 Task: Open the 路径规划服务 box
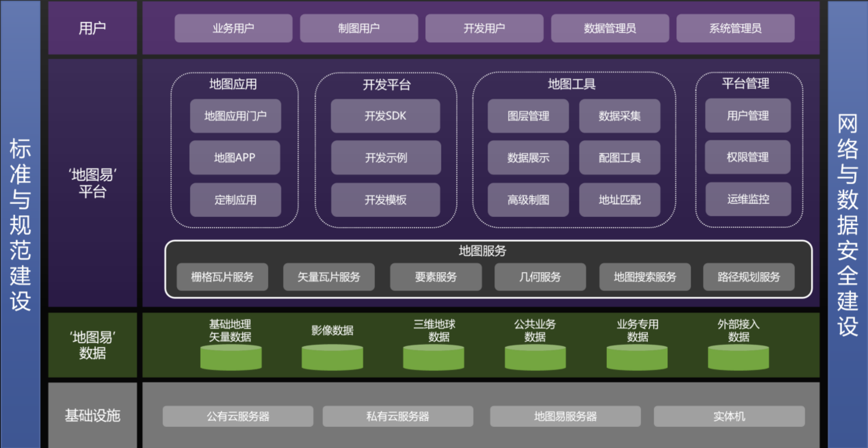tap(749, 277)
